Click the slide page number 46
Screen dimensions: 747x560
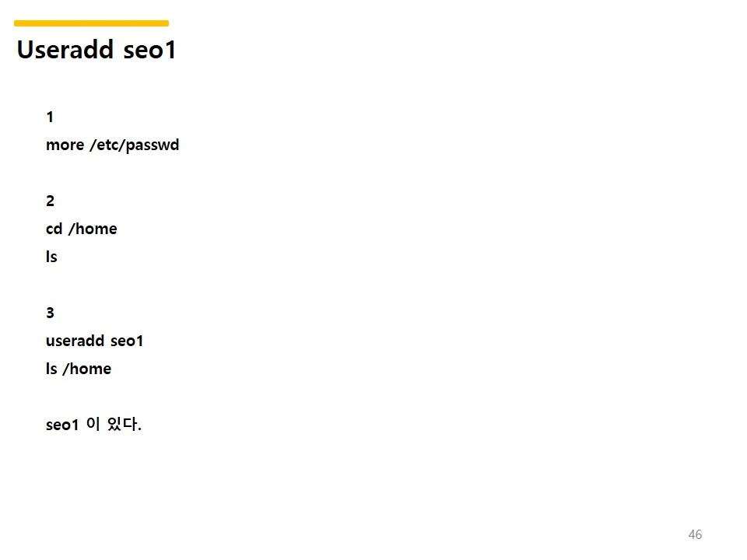tap(695, 534)
